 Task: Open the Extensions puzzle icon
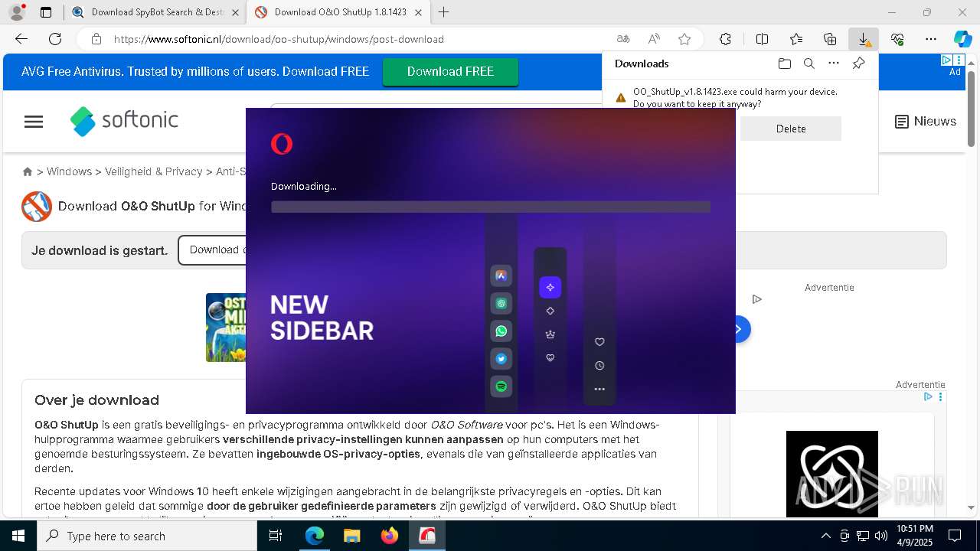tap(725, 39)
